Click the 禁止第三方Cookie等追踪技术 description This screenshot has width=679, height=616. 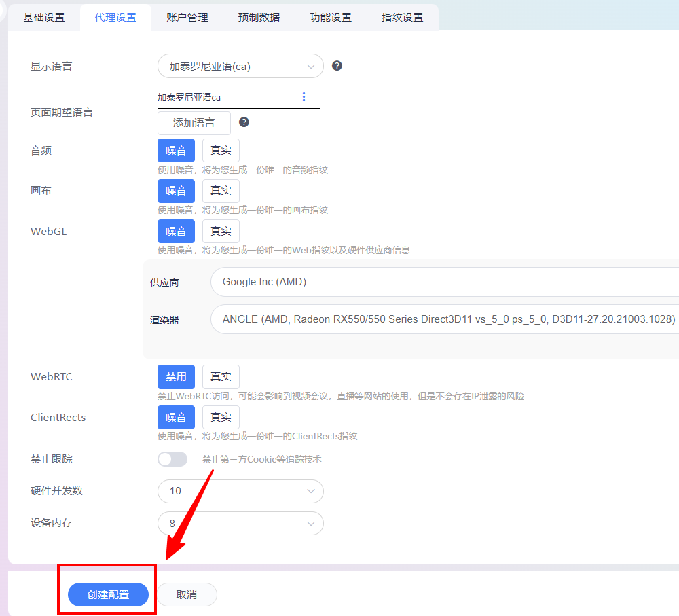(261, 459)
